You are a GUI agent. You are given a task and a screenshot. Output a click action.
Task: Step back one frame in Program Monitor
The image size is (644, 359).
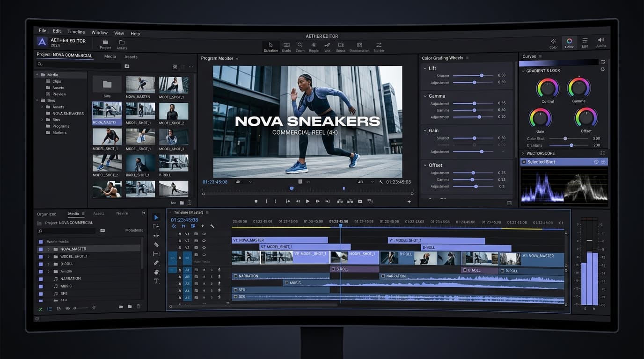[298, 201]
